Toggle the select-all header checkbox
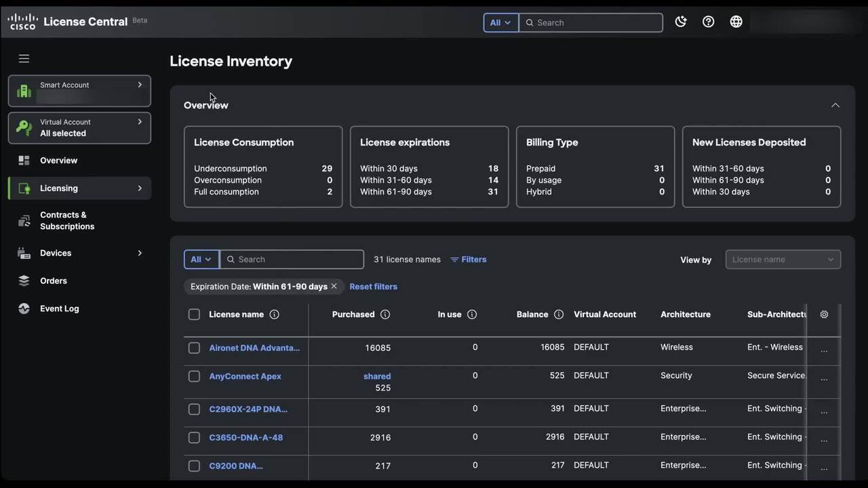Image resolution: width=868 pixels, height=488 pixels. pyautogui.click(x=194, y=314)
